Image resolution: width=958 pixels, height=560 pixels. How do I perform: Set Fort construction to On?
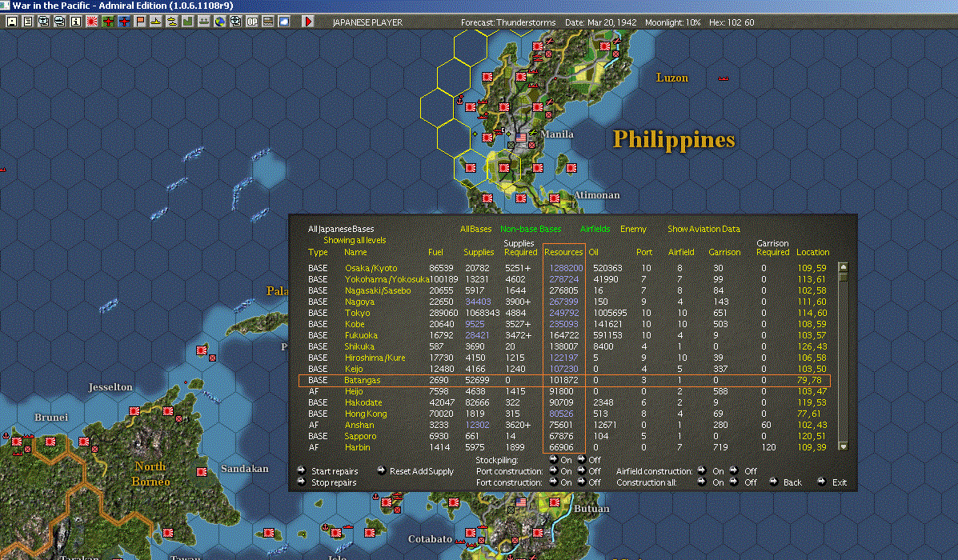(554, 482)
